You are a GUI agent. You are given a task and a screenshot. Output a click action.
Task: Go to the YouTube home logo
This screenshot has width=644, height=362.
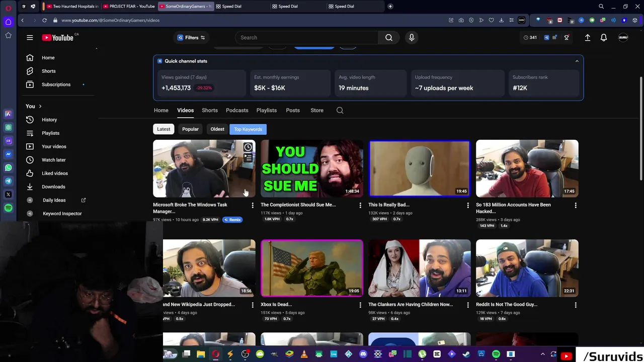[x=58, y=38]
